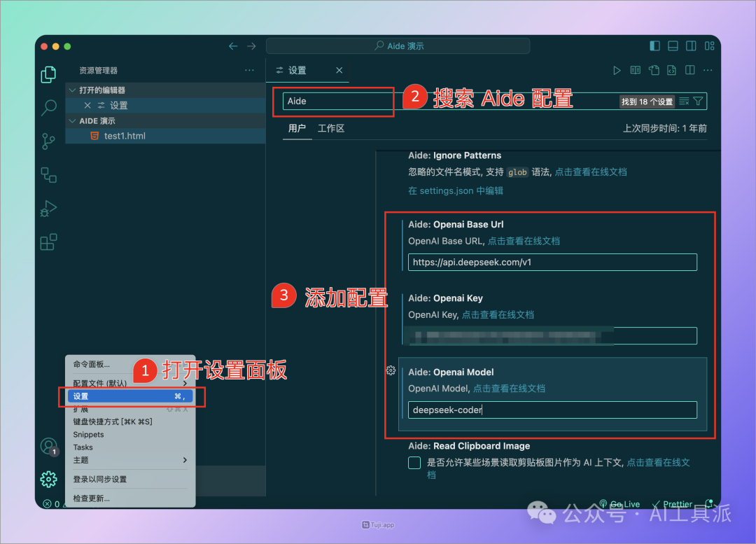This screenshot has height=544, width=756.
Task: Click gear icon beside Openai Model setting
Action: pyautogui.click(x=391, y=370)
